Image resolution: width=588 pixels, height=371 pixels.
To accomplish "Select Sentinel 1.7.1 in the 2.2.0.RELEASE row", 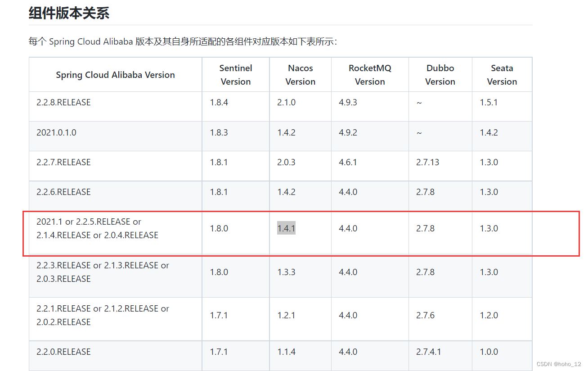I will 236,356.
